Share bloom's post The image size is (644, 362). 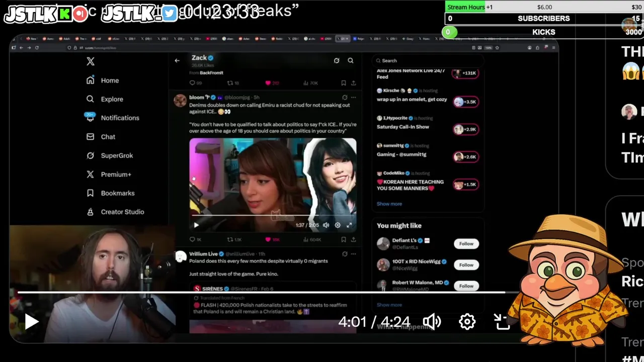[x=354, y=240]
